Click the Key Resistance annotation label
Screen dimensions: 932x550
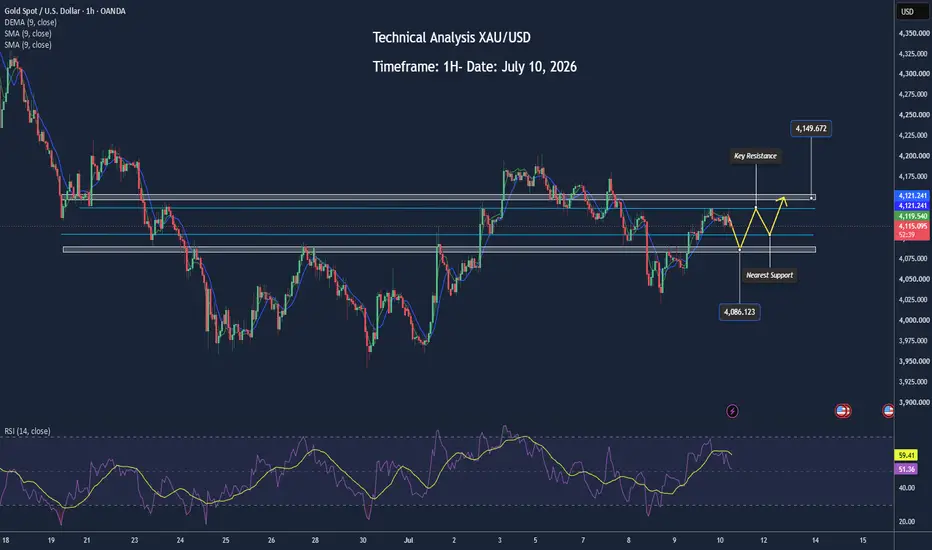pyautogui.click(x=755, y=156)
